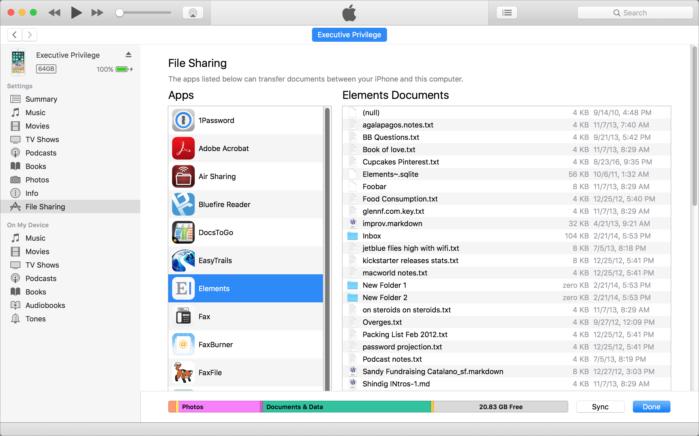Eject the Executive Privilege iPhone

(128, 55)
